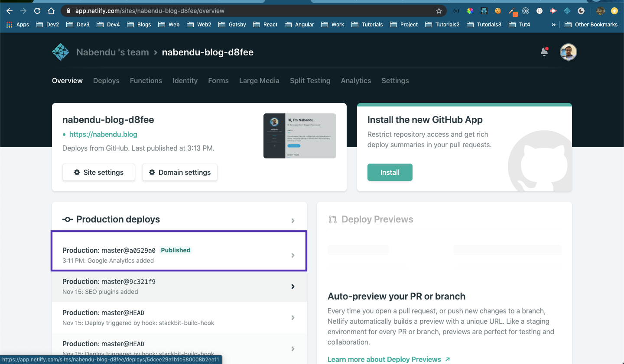Open the Other Bookmarks folder
The width and height of the screenshot is (624, 364).
pos(591,25)
